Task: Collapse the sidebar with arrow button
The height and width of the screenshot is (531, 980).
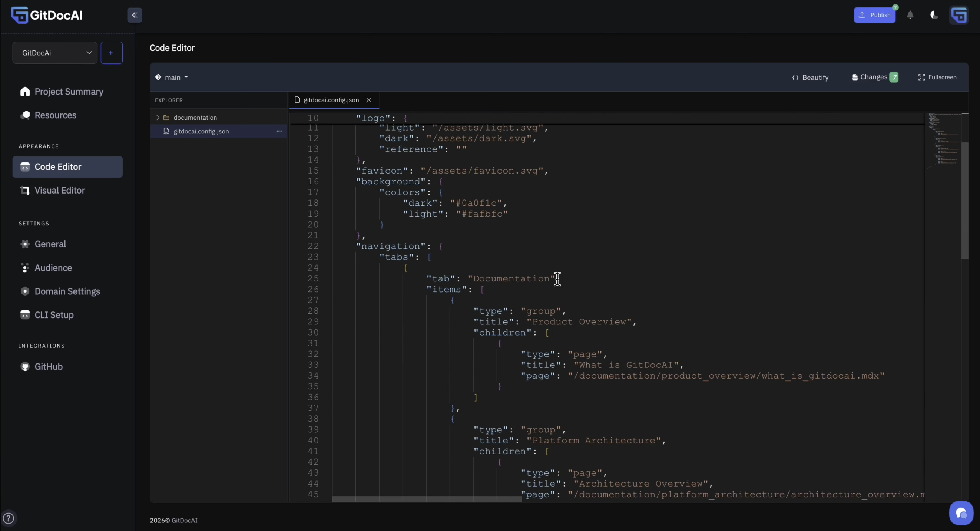Action: (134, 15)
